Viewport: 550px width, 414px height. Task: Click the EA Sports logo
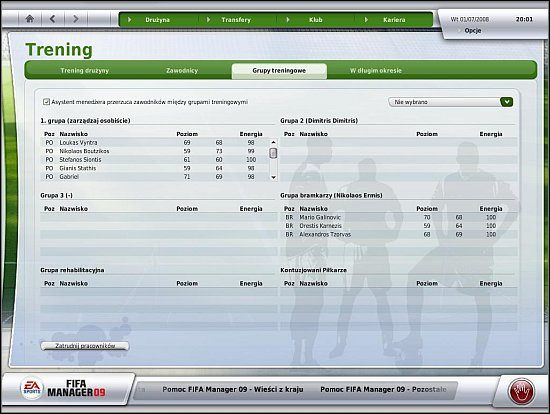pyautogui.click(x=32, y=388)
